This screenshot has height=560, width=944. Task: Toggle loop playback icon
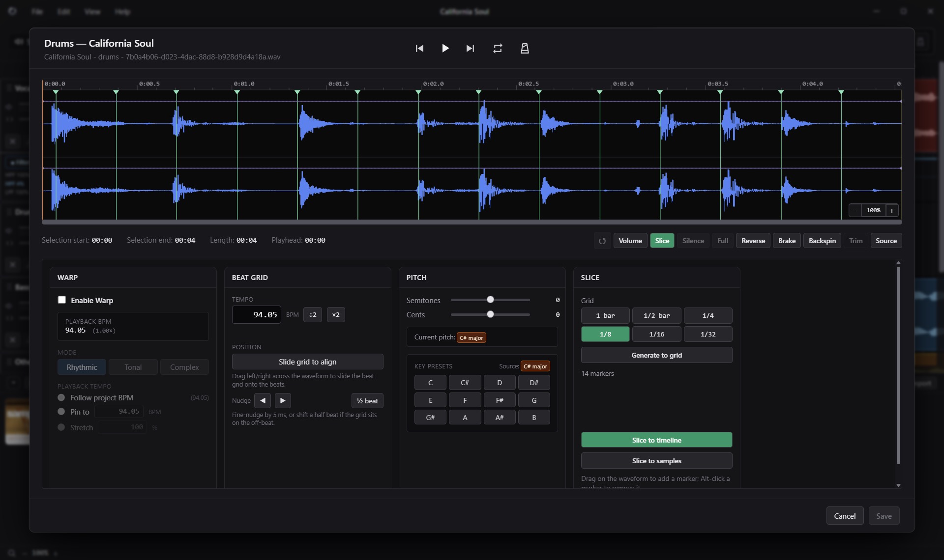(498, 48)
